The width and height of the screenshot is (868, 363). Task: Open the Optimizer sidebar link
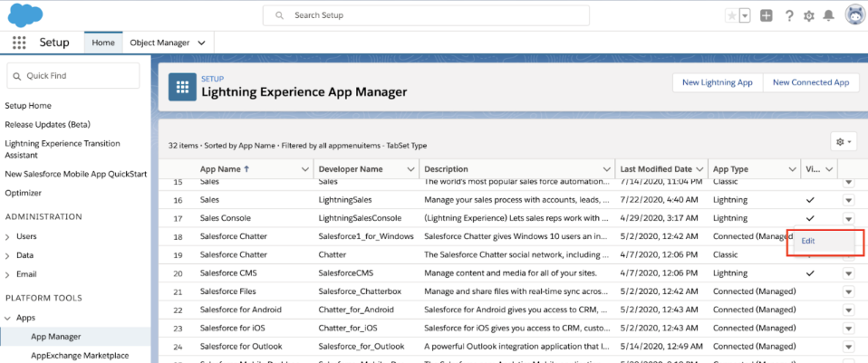coord(24,193)
